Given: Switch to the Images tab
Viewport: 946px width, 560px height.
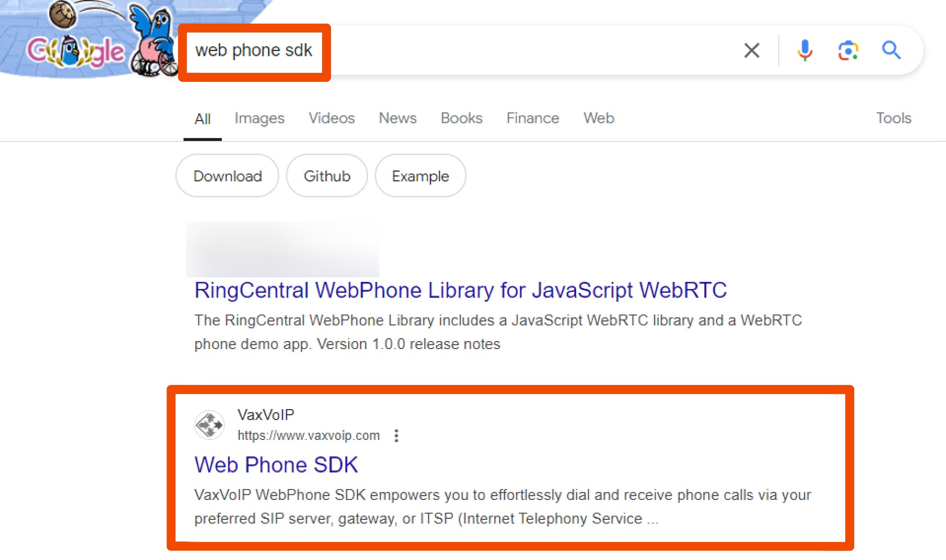Looking at the screenshot, I should 259,118.
